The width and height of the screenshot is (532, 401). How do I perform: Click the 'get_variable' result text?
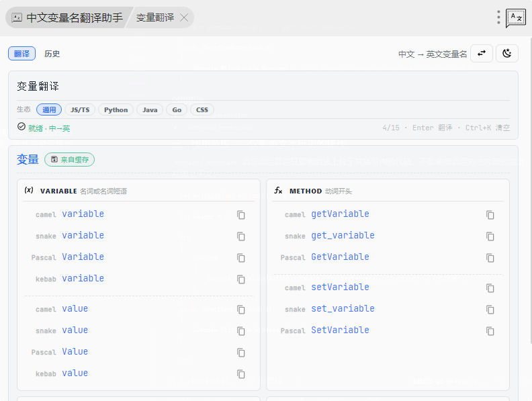[x=343, y=236]
